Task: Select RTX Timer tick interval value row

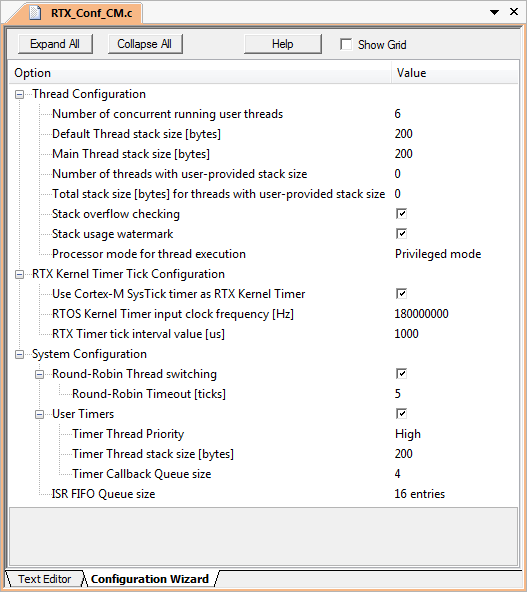Action: [x=138, y=334]
